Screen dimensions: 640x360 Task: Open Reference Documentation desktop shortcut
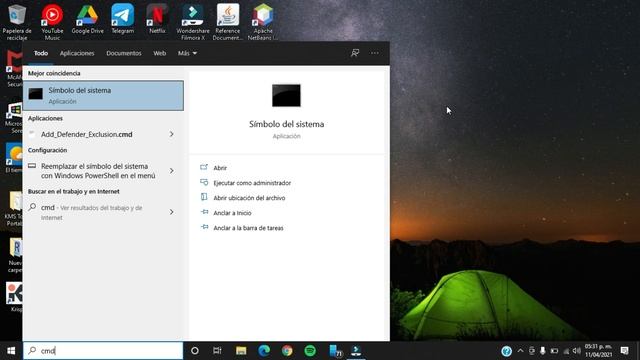(228, 21)
